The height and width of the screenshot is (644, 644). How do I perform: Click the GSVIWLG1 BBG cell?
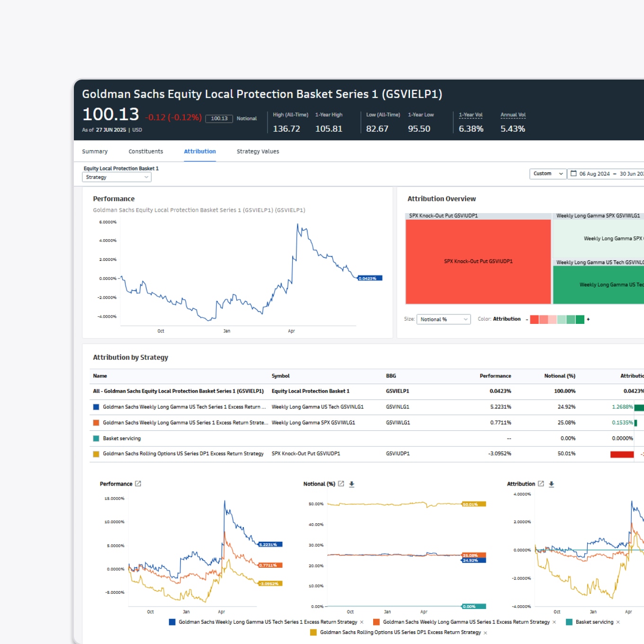398,423
